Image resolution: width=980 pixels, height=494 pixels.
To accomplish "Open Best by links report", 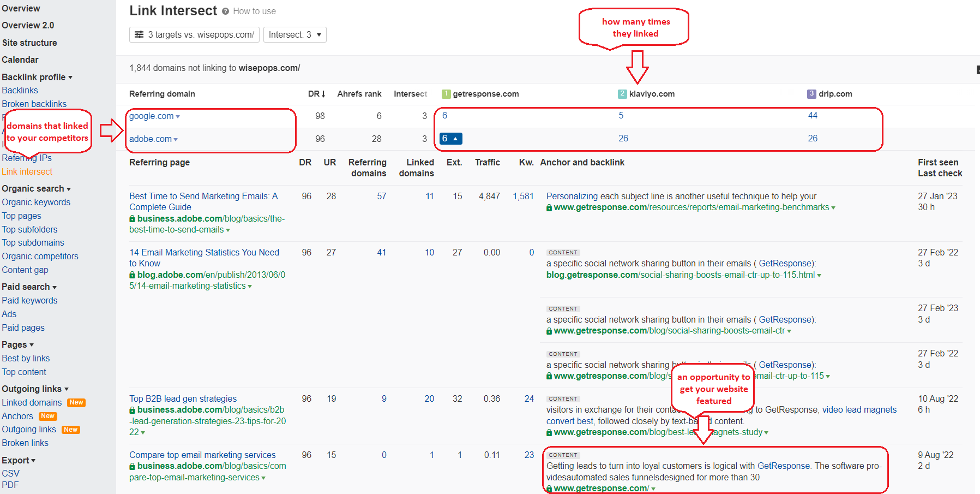I will click(x=26, y=358).
